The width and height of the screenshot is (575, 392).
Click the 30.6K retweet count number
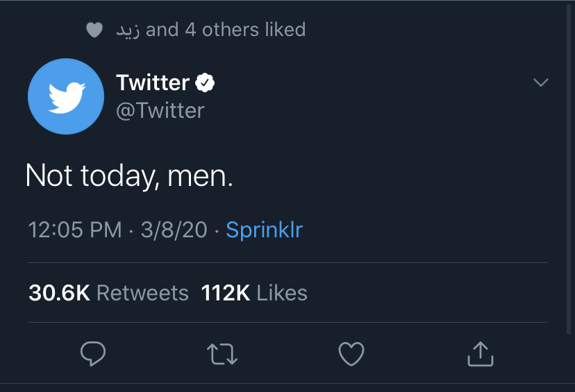coord(59,293)
